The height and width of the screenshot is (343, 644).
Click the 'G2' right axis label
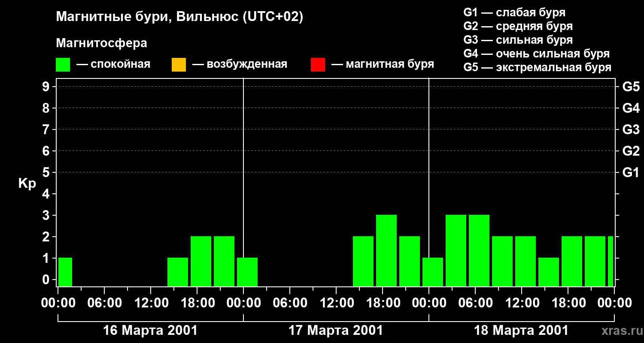coord(631,151)
